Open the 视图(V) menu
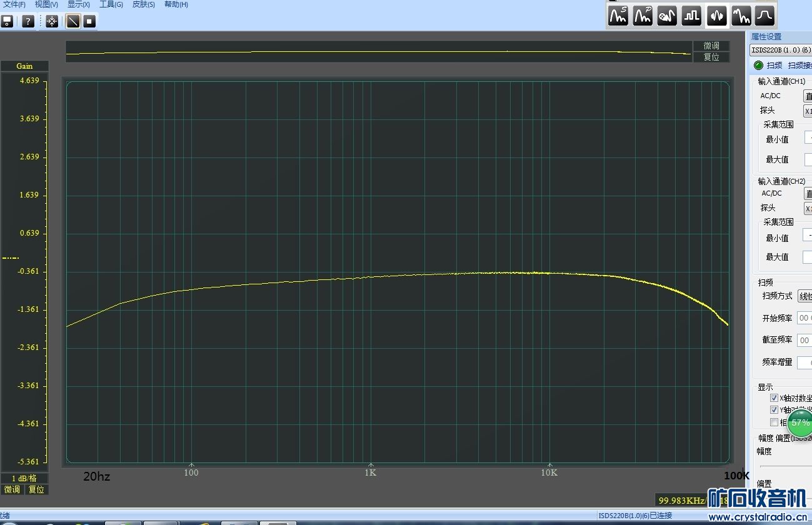The height and width of the screenshot is (525, 812). [x=46, y=4]
